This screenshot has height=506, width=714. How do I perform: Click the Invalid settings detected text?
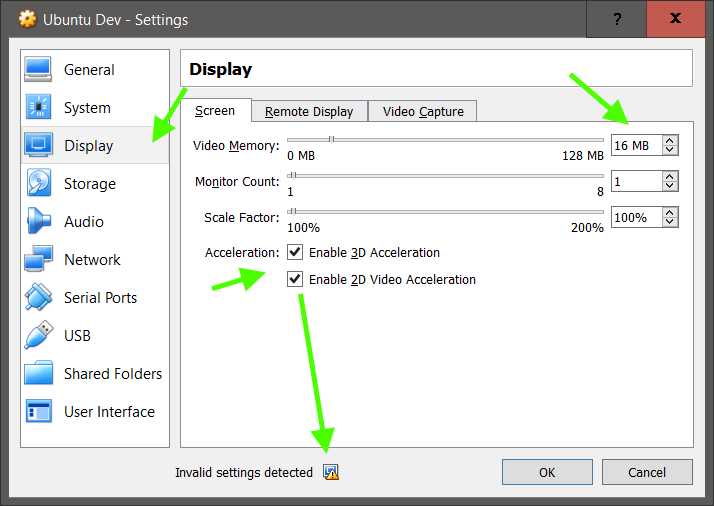[x=244, y=472]
